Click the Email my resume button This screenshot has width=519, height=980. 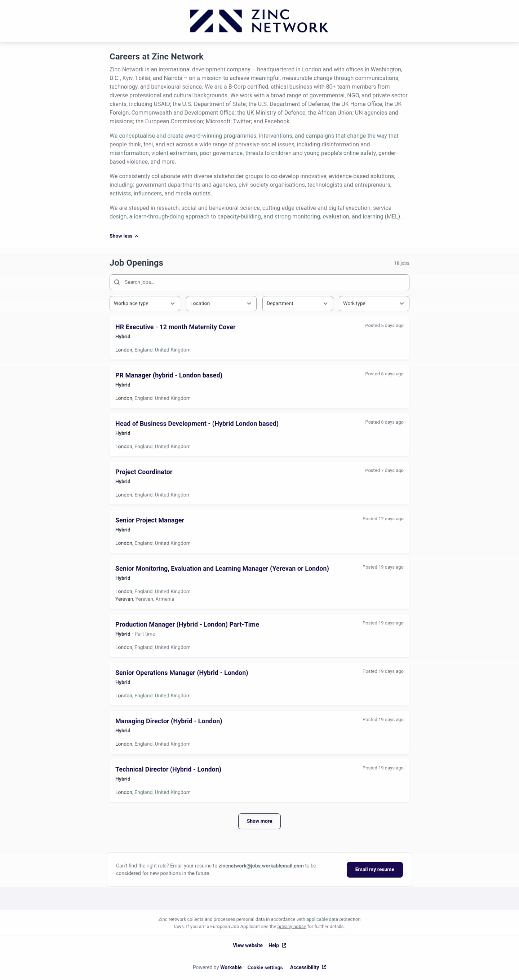click(x=374, y=870)
